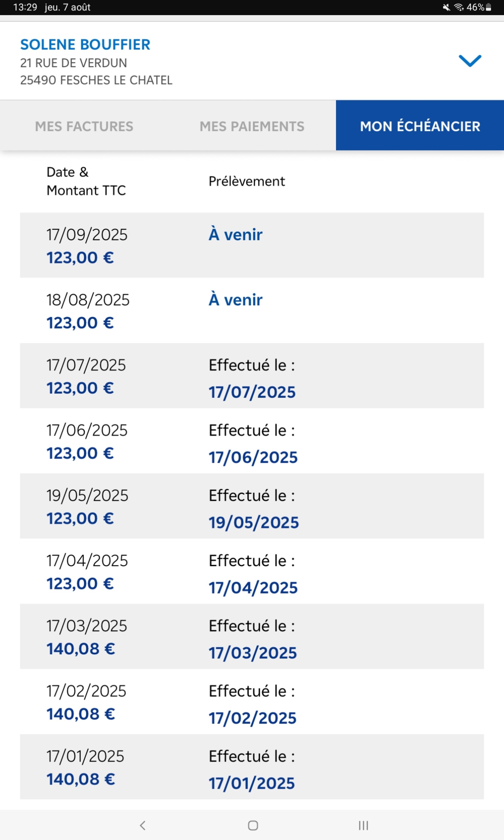Tap the battery icon in status bar
Screen dimensions: 504x840
pyautogui.click(x=488, y=8)
